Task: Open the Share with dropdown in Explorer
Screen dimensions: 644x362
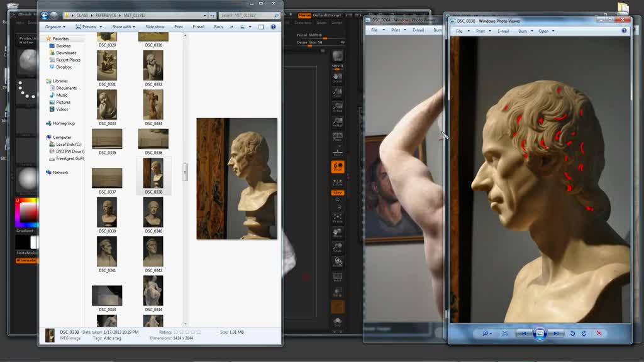Action: 124,27
